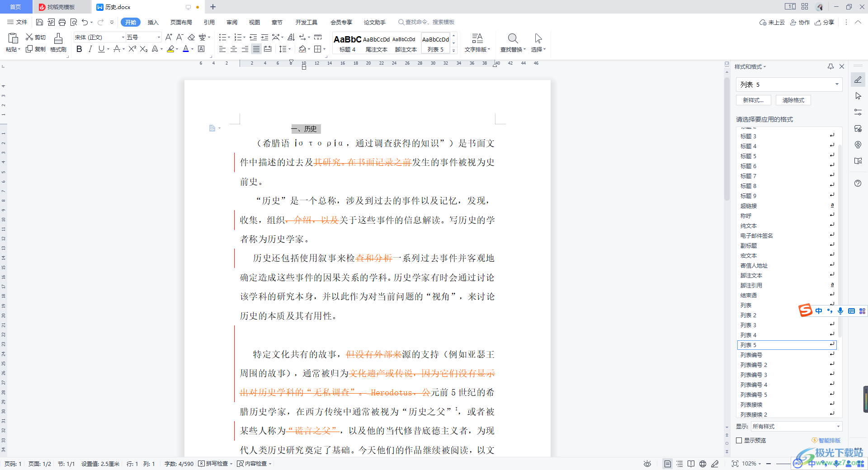Toggle justify alignment button
The width and height of the screenshot is (868, 470).
point(256,49)
